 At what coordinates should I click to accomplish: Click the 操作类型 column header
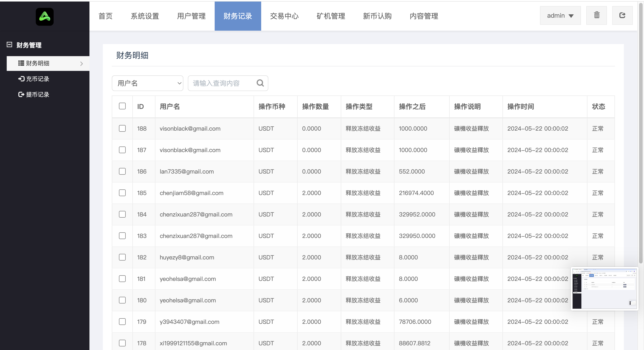pos(359,107)
